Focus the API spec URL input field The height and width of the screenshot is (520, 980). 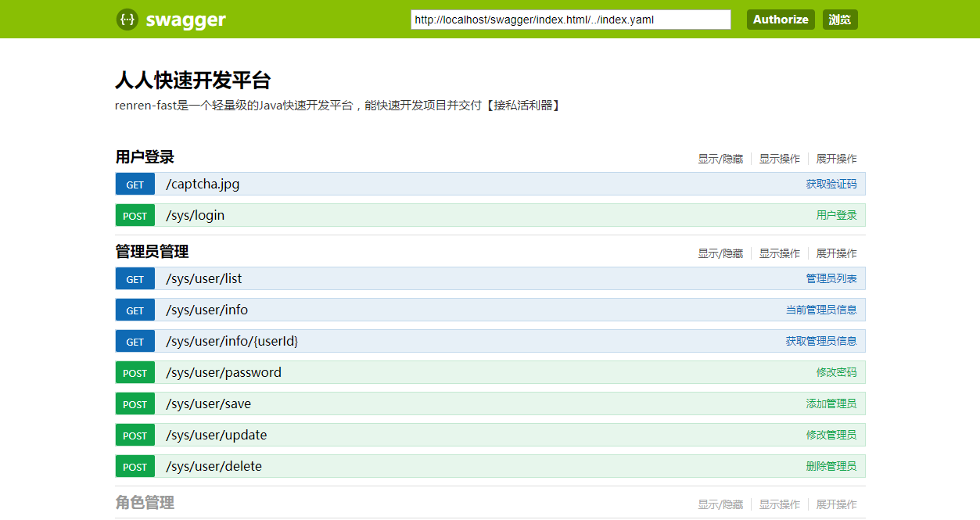[571, 20]
